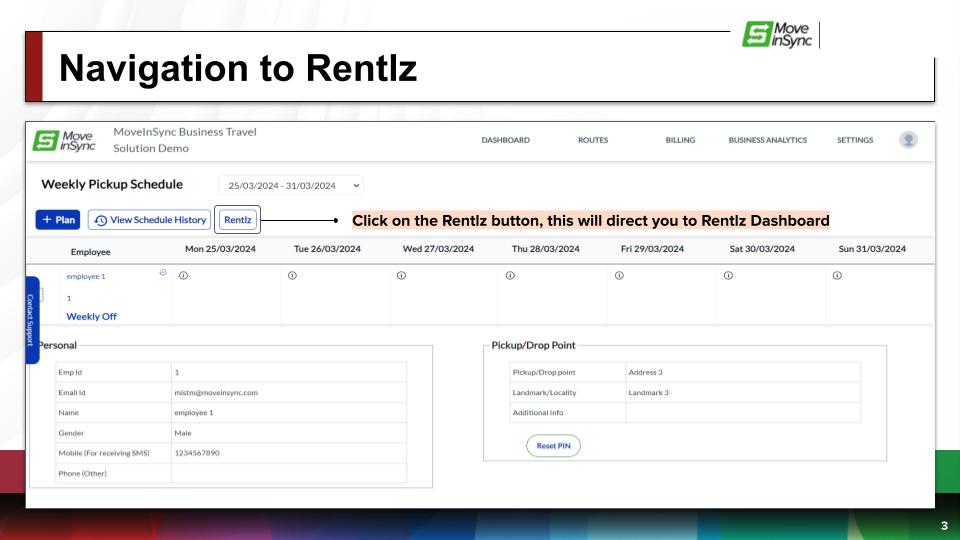Click the Reset PIN button

(x=553, y=446)
